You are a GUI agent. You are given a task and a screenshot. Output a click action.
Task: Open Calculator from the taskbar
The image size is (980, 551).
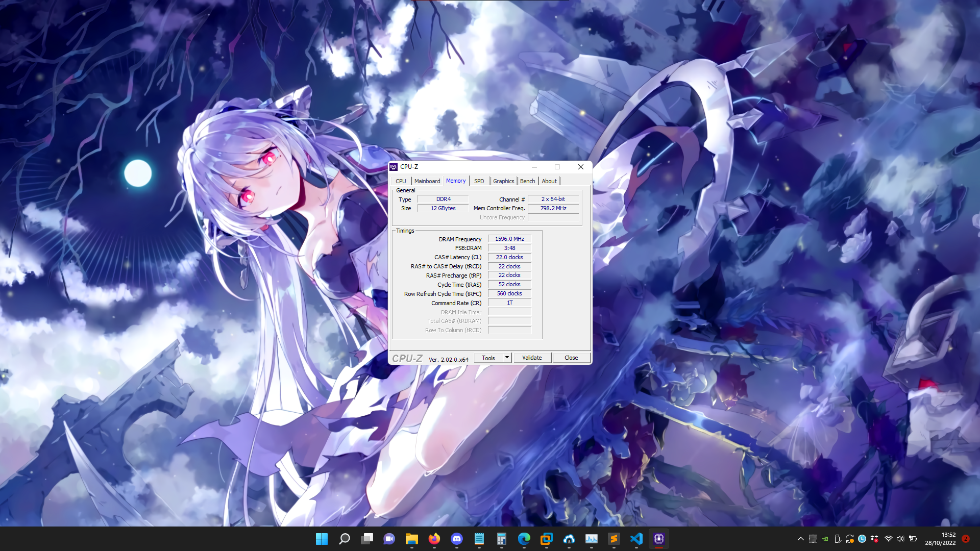pos(502,539)
